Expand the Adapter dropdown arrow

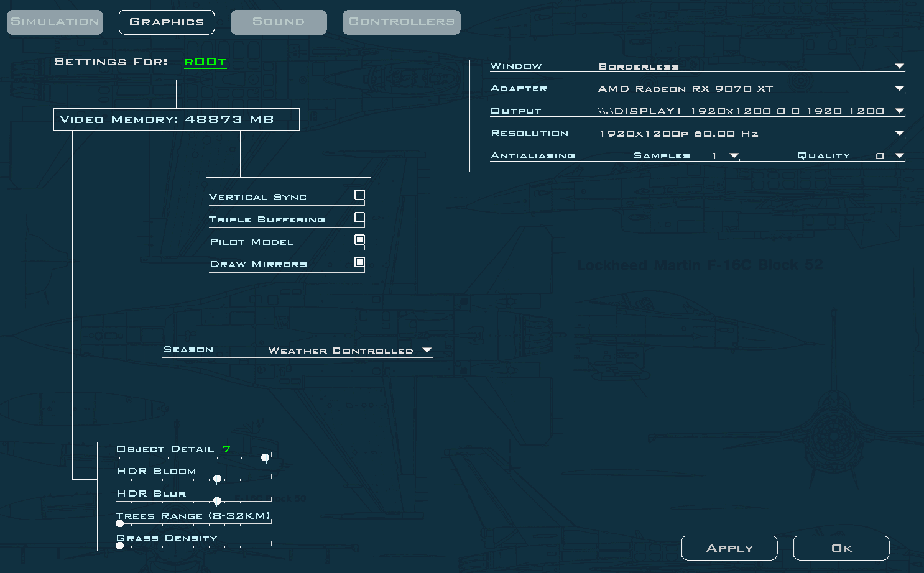click(899, 88)
